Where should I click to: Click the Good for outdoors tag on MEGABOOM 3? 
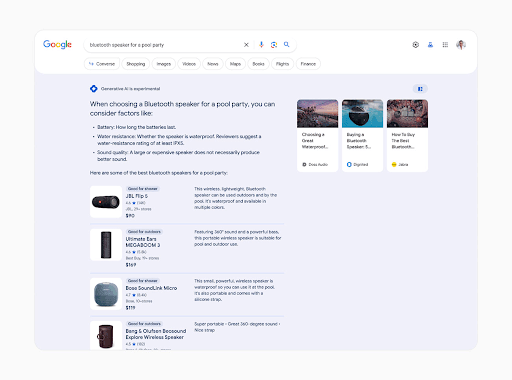(x=144, y=232)
